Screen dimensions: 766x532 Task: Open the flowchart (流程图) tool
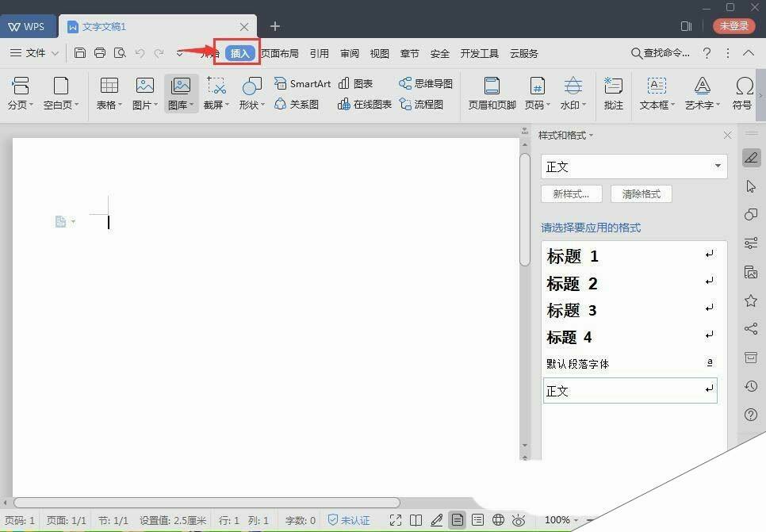(421, 104)
